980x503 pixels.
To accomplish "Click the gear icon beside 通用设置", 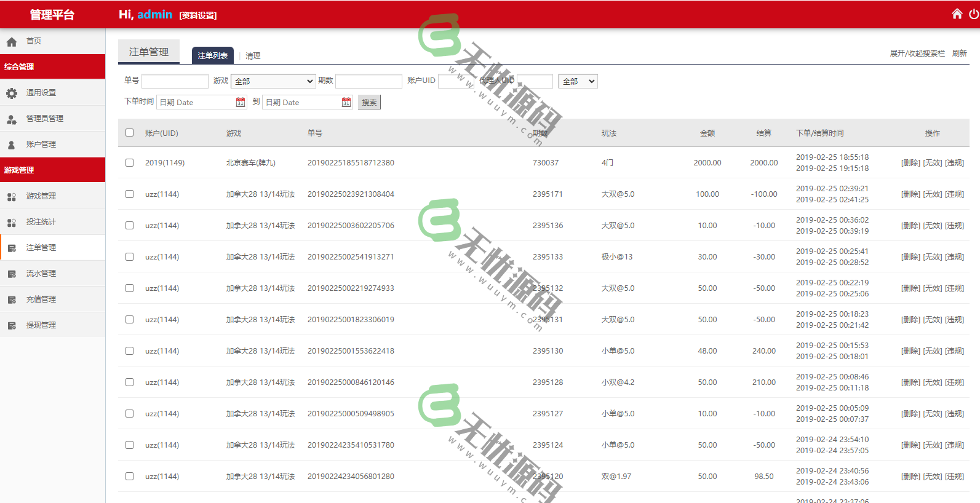I will [12, 93].
